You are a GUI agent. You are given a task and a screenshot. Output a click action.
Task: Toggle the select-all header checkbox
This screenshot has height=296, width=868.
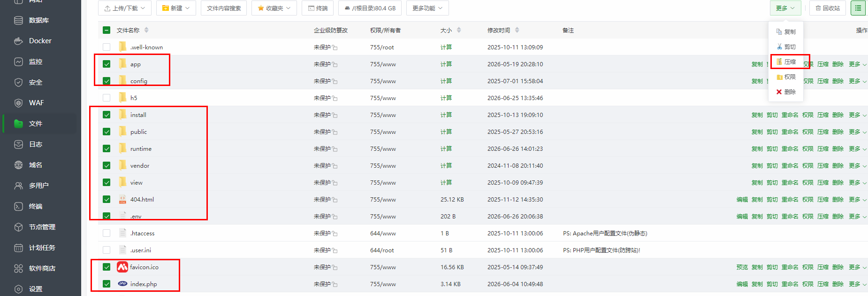[107, 30]
